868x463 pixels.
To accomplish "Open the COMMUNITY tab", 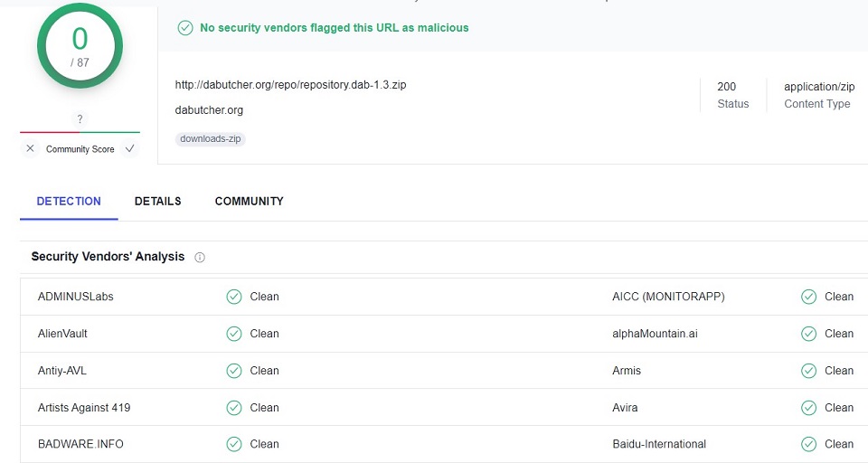I will 250,201.
